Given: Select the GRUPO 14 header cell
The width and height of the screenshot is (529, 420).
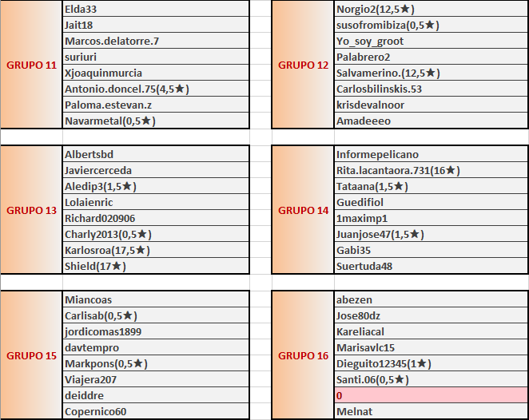Looking at the screenshot, I should pyautogui.click(x=303, y=210).
